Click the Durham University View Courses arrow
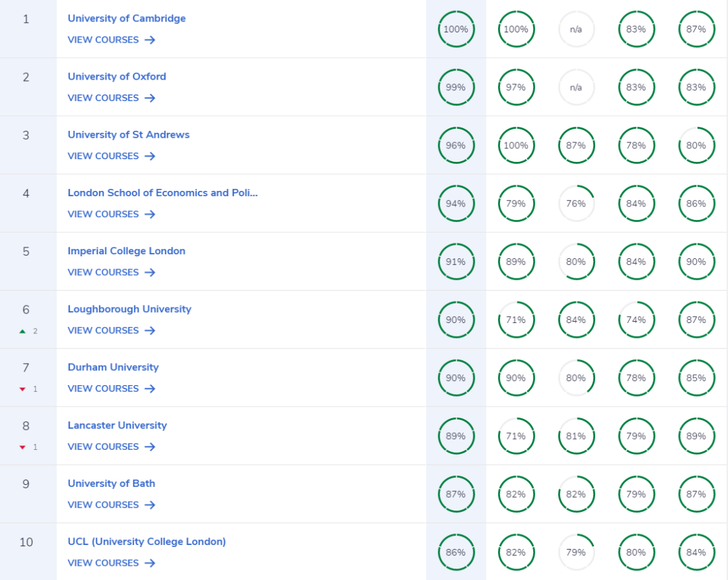The image size is (728, 580). (150, 388)
